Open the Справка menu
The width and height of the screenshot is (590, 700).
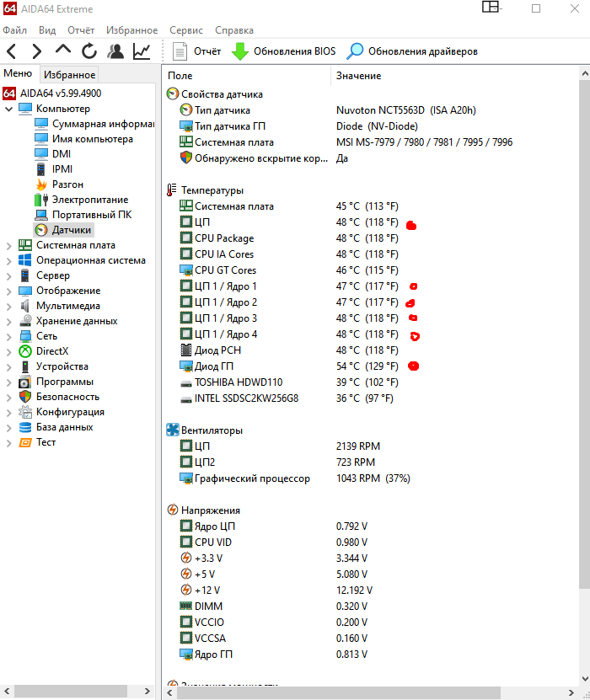pyautogui.click(x=234, y=30)
